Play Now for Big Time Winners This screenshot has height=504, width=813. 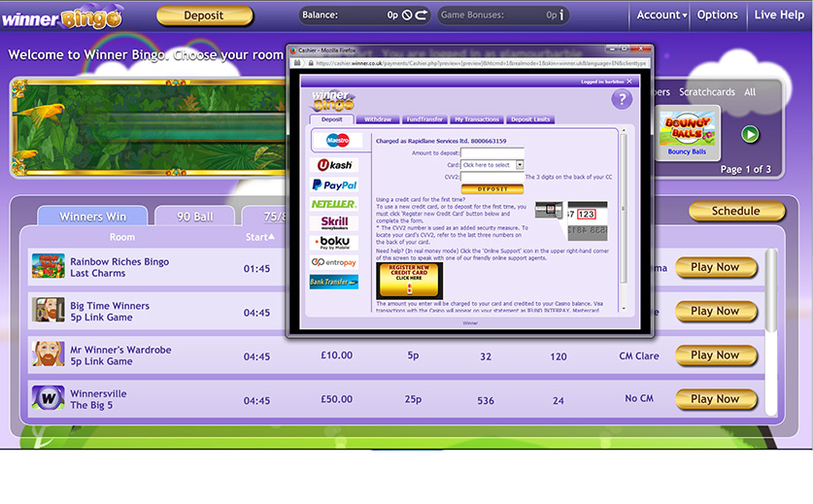pos(716,311)
